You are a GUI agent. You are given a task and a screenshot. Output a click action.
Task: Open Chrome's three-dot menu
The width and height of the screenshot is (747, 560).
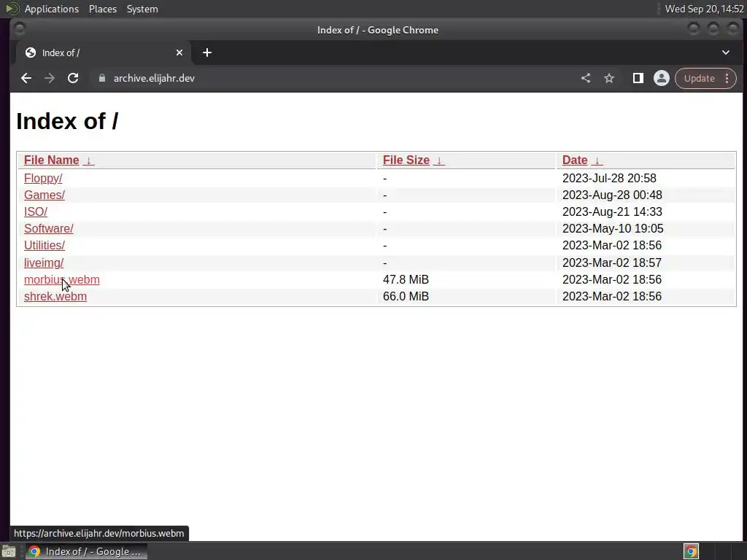tap(727, 78)
